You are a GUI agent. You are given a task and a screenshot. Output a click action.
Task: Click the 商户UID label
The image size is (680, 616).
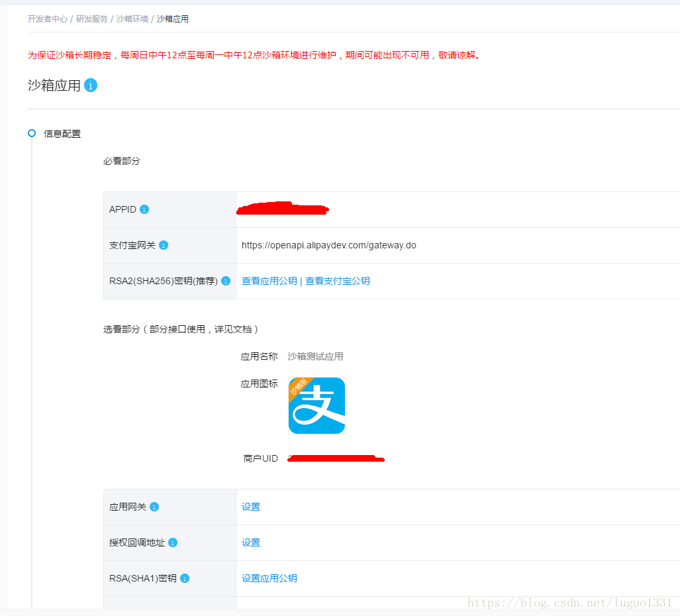(261, 458)
